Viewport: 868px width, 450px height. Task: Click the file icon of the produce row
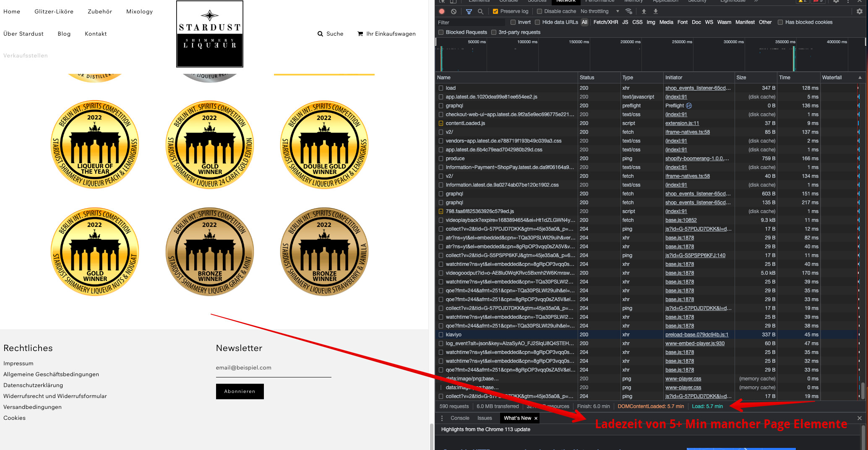pos(441,159)
